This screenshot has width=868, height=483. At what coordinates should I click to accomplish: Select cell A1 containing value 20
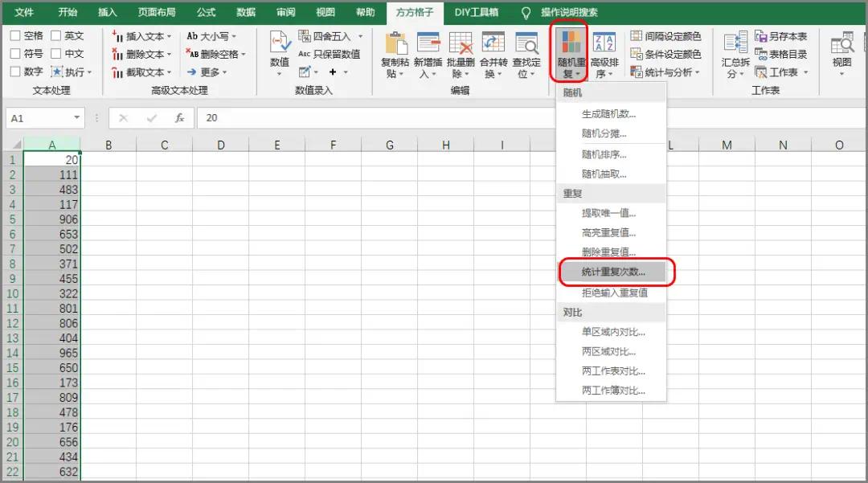[53, 160]
